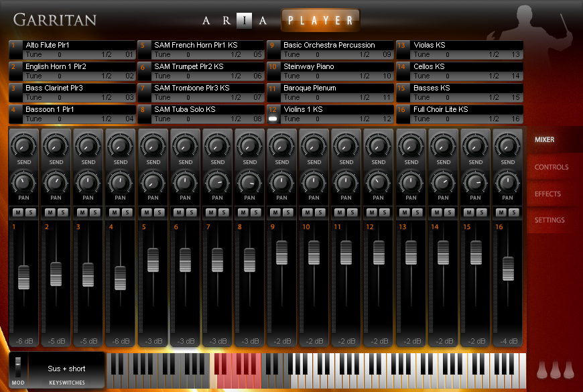Adjust the SEND knob on channel 11

click(346, 145)
